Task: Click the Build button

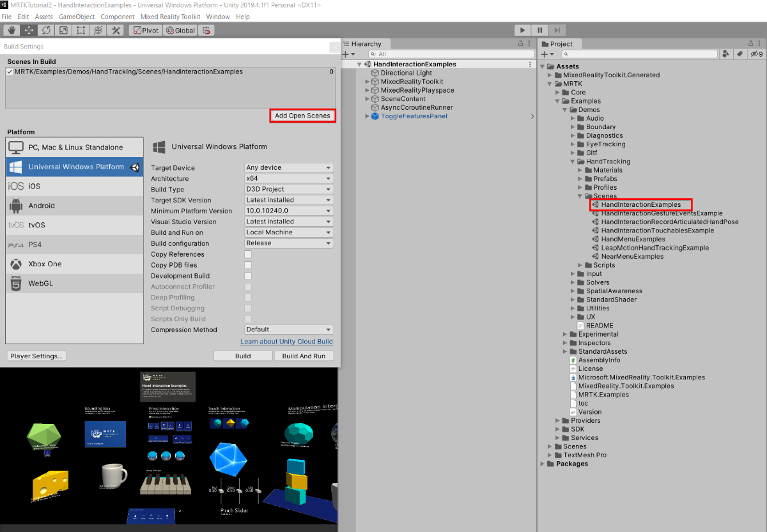Action: coord(243,356)
